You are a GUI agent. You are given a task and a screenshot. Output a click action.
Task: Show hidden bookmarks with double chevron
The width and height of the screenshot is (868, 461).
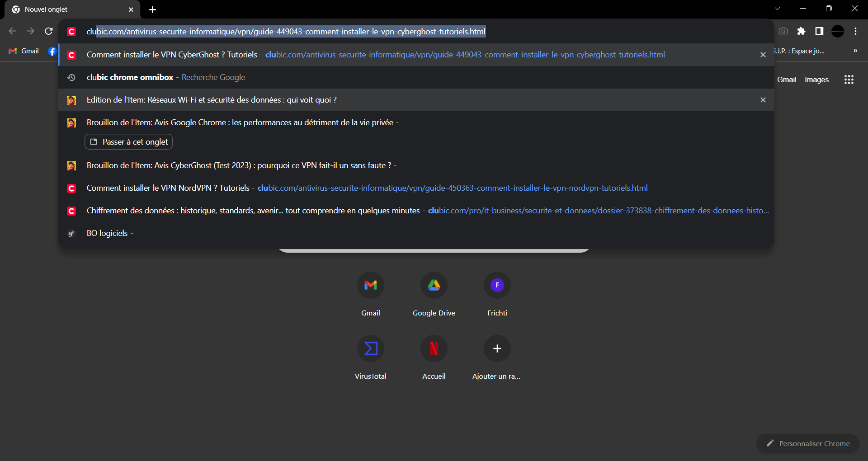[x=855, y=51]
